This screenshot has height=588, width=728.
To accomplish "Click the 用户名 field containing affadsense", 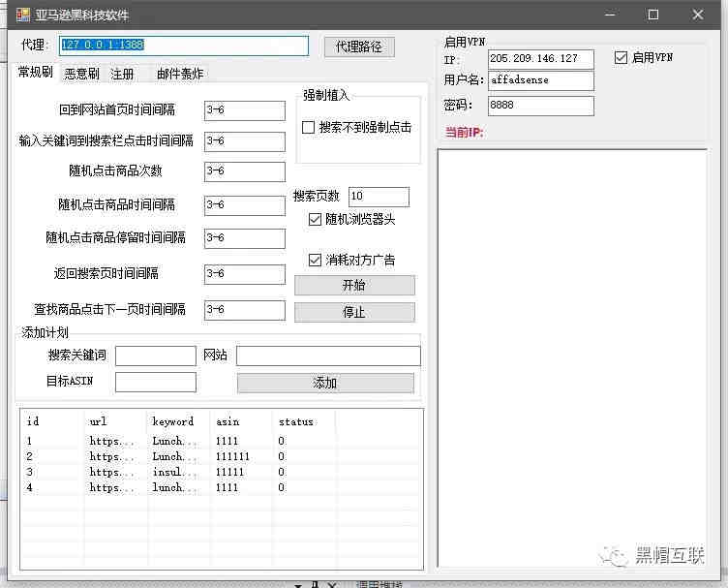I will click(x=541, y=80).
